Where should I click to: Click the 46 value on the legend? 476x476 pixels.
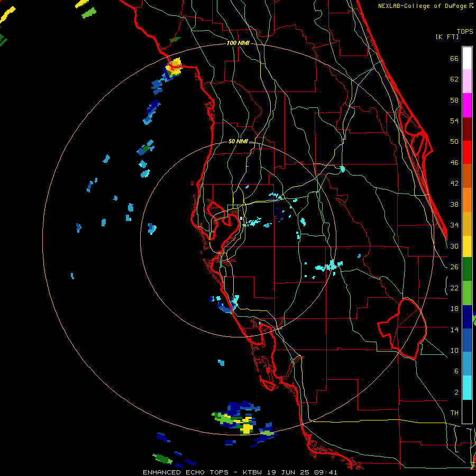(454, 163)
